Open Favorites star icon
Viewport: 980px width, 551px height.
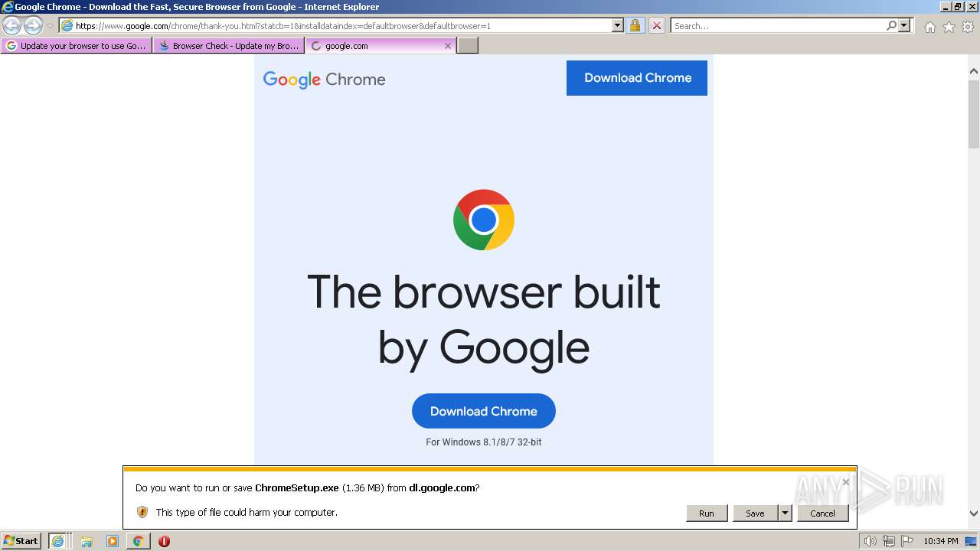point(949,27)
